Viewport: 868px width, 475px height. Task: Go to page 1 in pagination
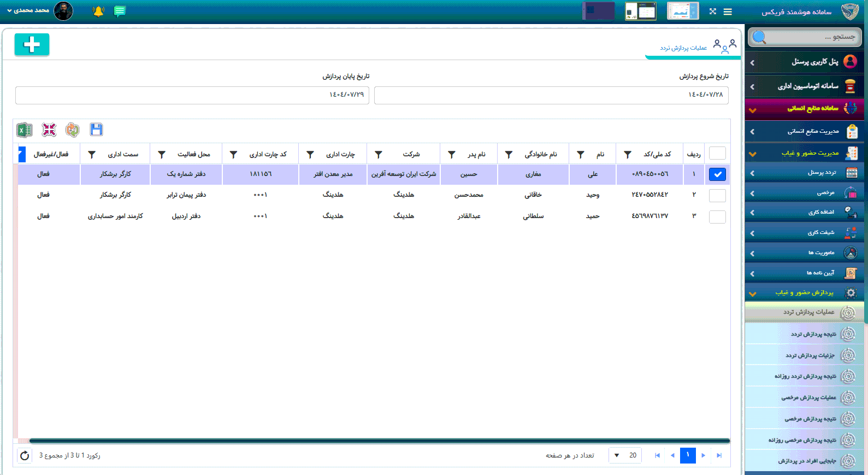(688, 455)
